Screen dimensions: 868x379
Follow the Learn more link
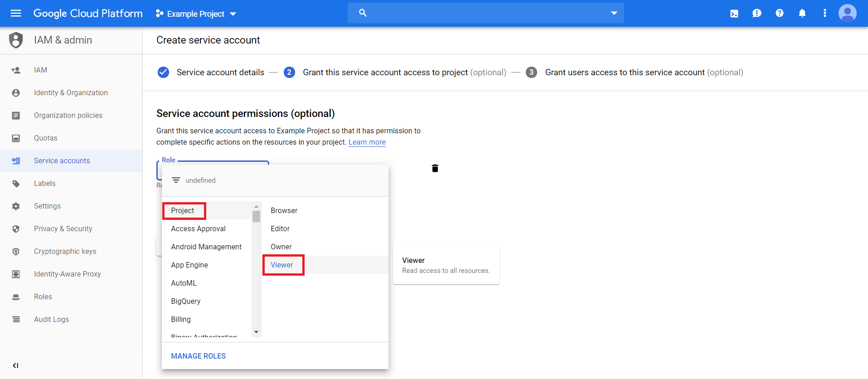(367, 142)
